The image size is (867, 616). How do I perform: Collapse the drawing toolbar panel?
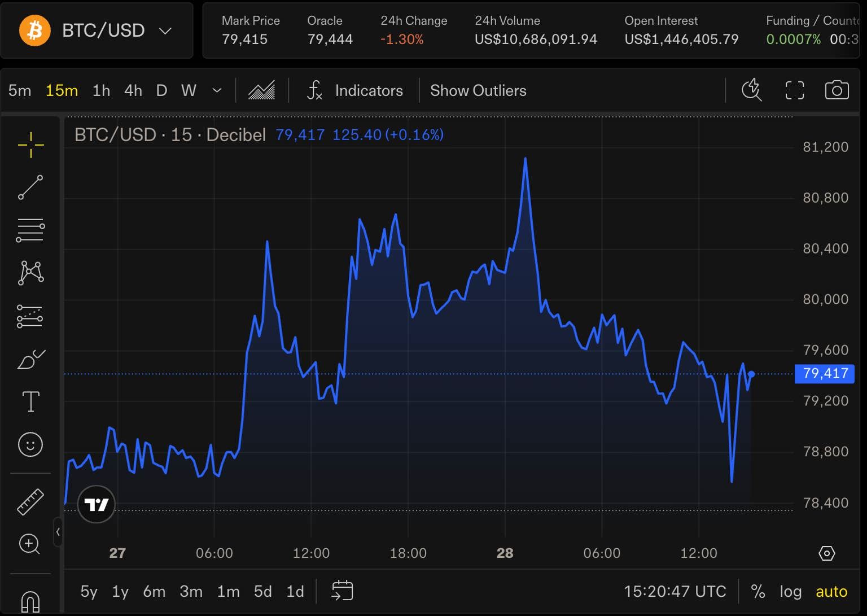58,532
